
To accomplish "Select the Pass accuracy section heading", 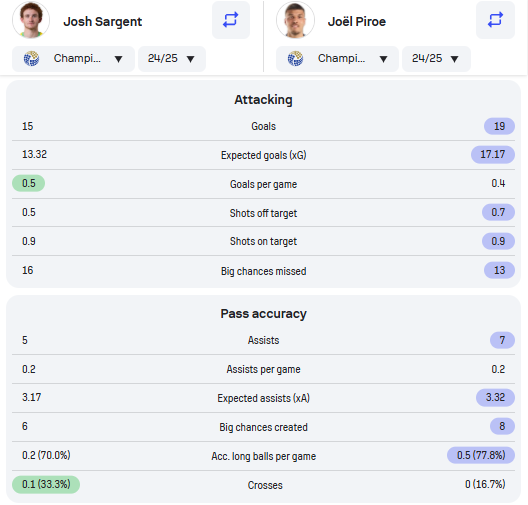I will click(263, 314).
